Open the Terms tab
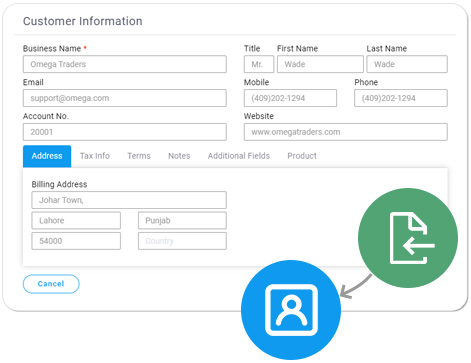The width and height of the screenshot is (471, 363). (x=139, y=156)
